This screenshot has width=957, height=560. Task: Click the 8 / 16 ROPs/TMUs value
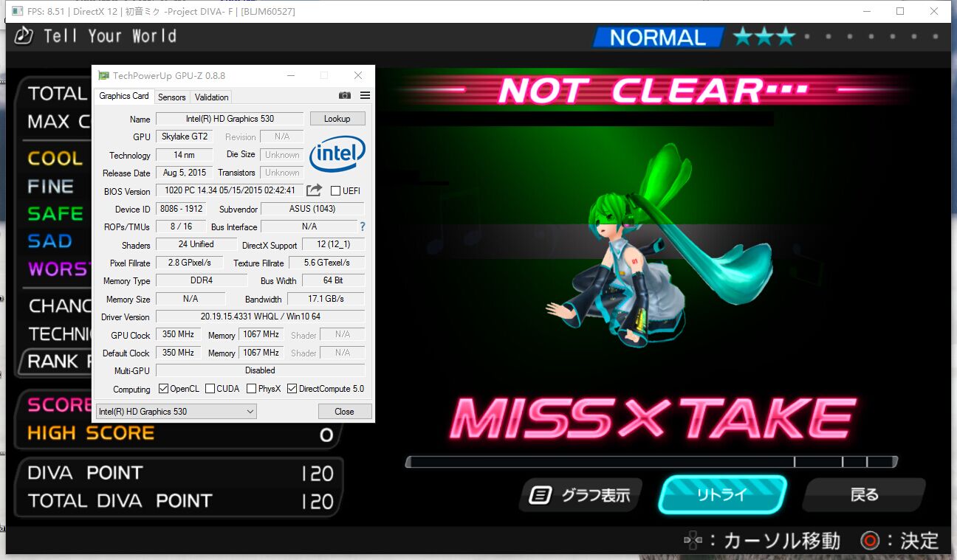coord(181,227)
